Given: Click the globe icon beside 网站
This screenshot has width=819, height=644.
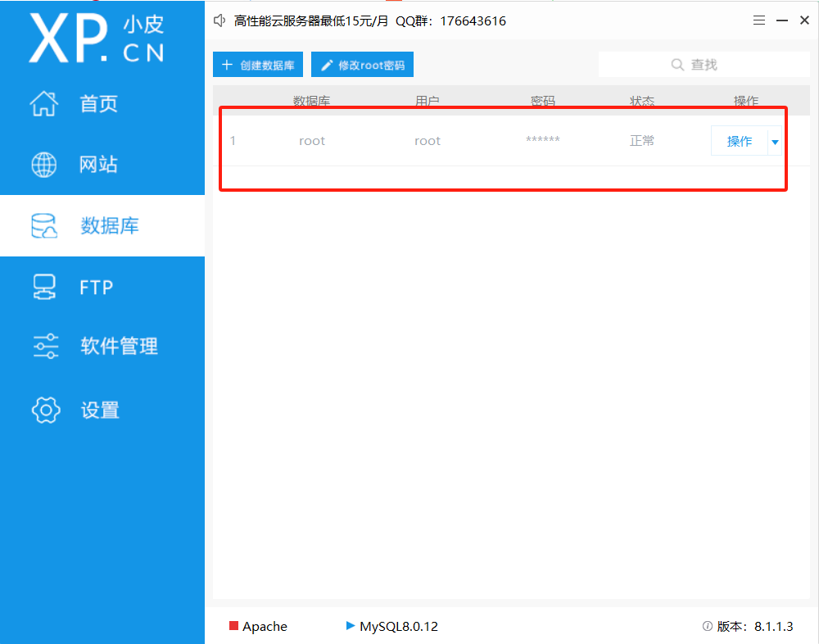Looking at the screenshot, I should point(44,165).
